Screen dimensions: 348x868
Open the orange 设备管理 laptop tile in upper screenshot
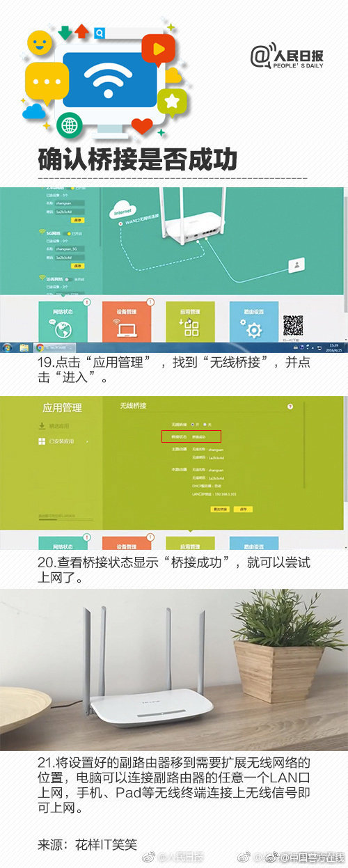(127, 322)
